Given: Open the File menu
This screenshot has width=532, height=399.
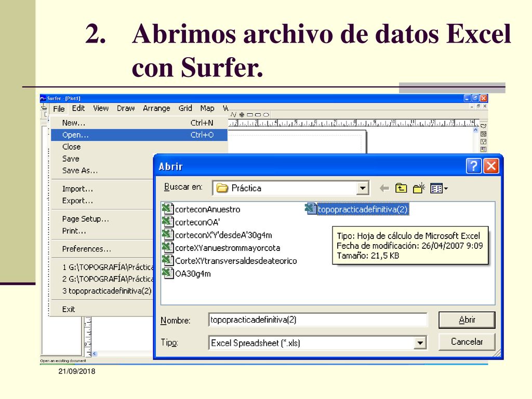Looking at the screenshot, I should tap(59, 109).
